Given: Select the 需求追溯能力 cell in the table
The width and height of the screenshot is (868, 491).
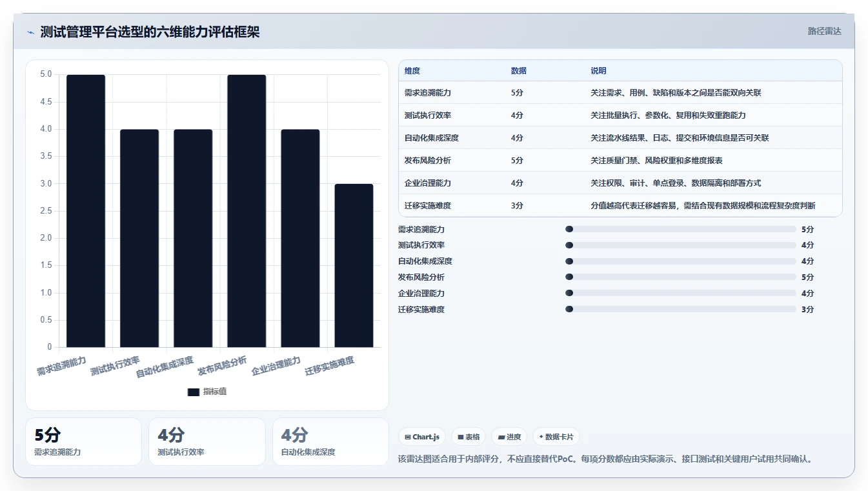Looking at the screenshot, I should pos(428,93).
